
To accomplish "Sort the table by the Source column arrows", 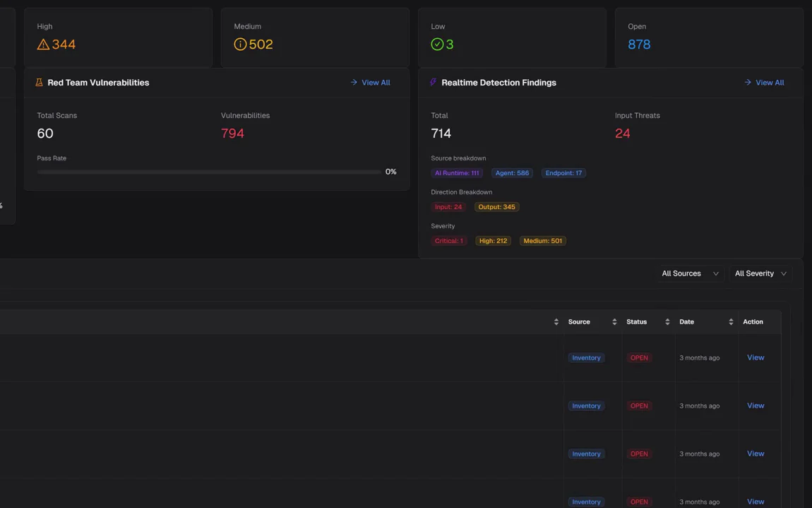I will coord(614,322).
